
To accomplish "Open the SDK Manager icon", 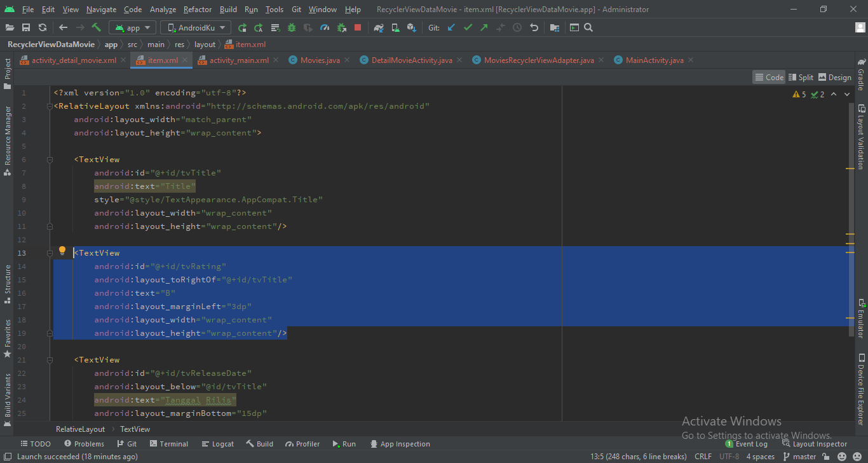I will [411, 27].
